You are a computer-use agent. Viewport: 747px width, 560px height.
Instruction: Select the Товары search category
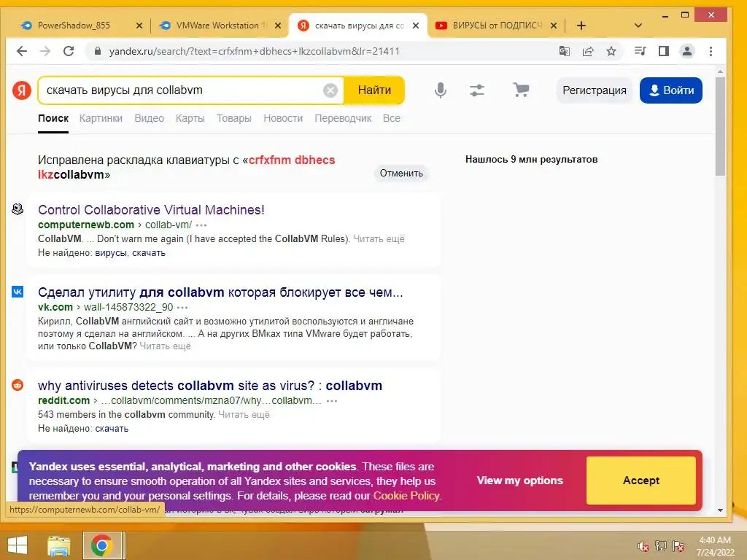[x=234, y=119]
